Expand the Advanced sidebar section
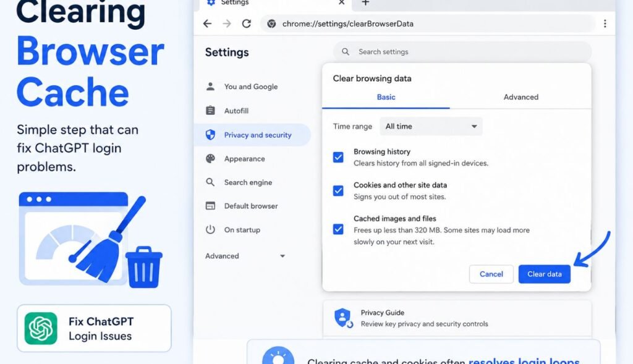This screenshot has width=633, height=364. tap(245, 256)
